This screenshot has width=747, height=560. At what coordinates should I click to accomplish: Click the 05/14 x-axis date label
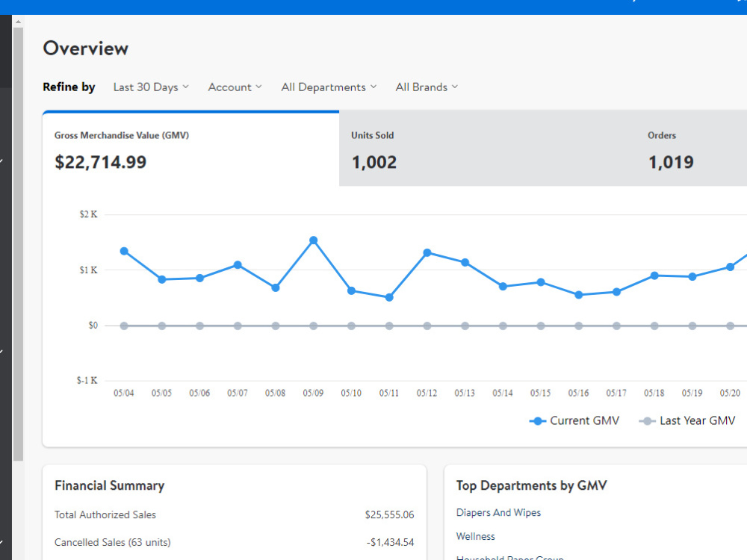click(x=503, y=393)
